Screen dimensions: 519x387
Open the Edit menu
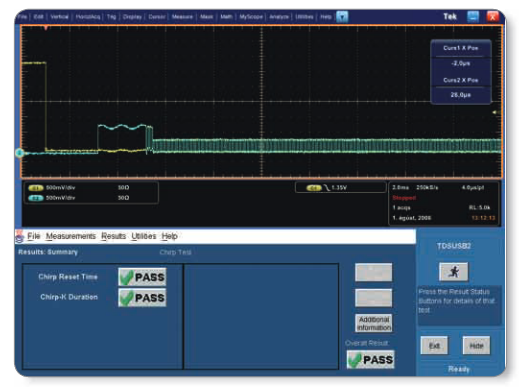point(39,17)
